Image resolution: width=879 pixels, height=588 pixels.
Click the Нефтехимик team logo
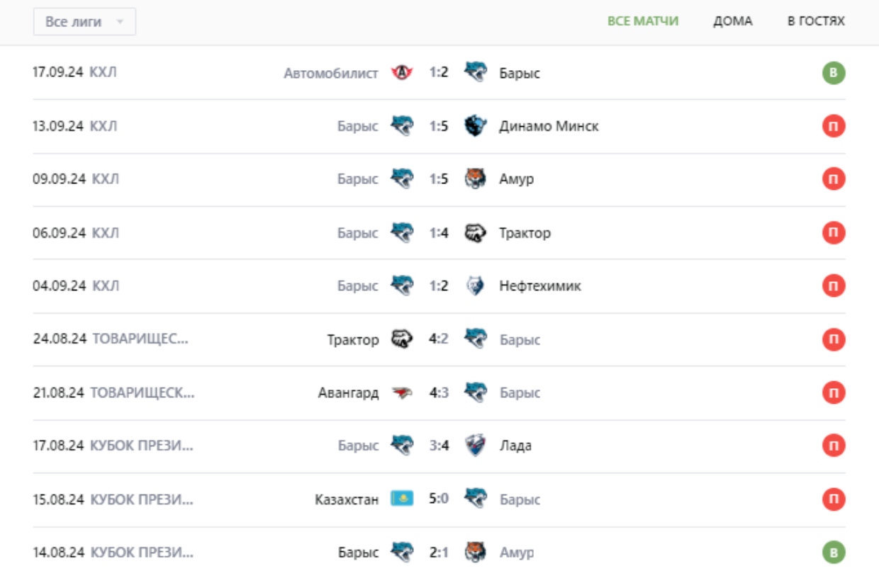pyautogui.click(x=475, y=286)
